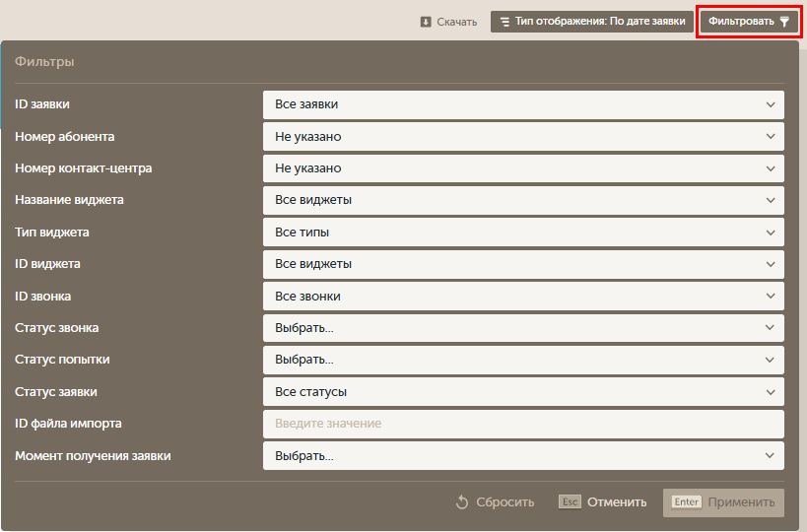The width and height of the screenshot is (807, 532).
Task: Click the Esc key badge icon
Action: [570, 502]
